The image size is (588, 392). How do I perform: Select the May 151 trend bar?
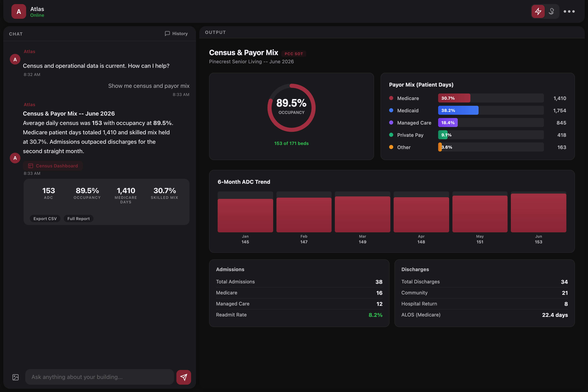(480, 214)
